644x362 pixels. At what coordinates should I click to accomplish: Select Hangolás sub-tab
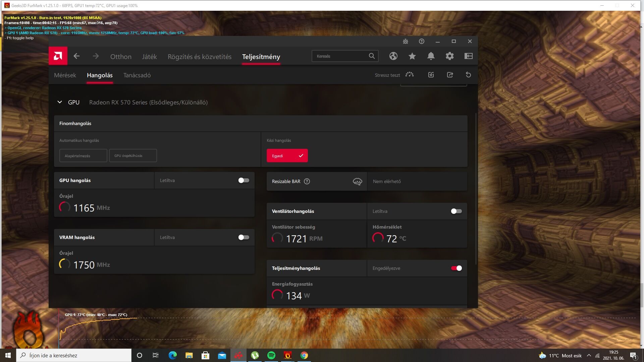100,75
